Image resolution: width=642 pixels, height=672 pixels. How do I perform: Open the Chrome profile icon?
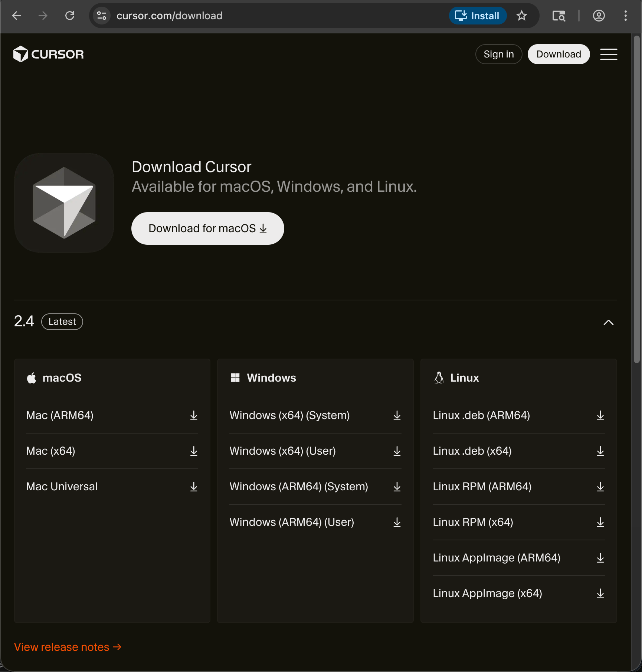pyautogui.click(x=599, y=16)
